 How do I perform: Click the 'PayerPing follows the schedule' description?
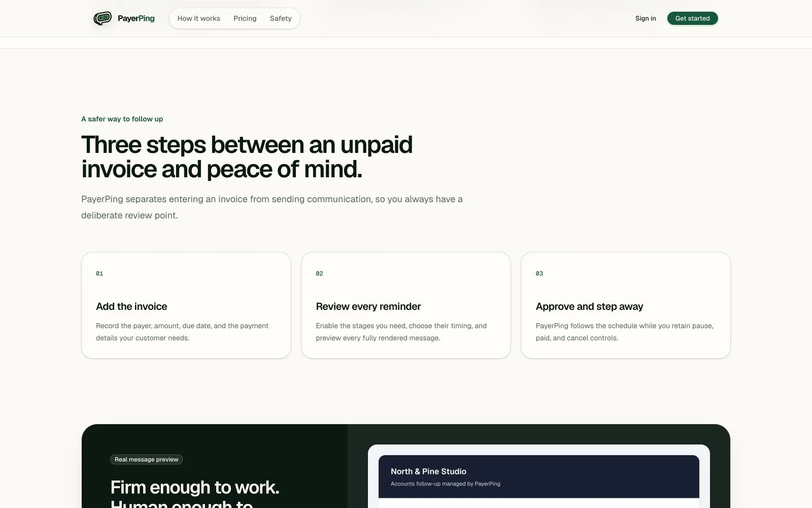point(625,332)
